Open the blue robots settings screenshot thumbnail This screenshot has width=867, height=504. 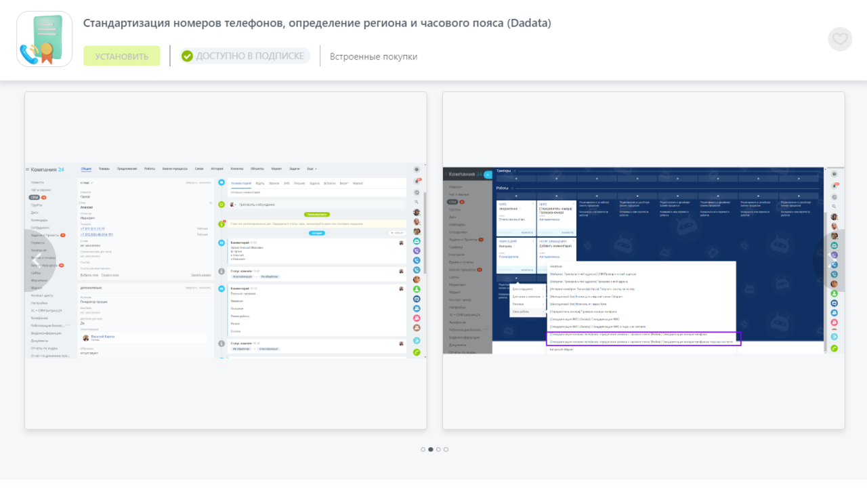[x=643, y=260]
